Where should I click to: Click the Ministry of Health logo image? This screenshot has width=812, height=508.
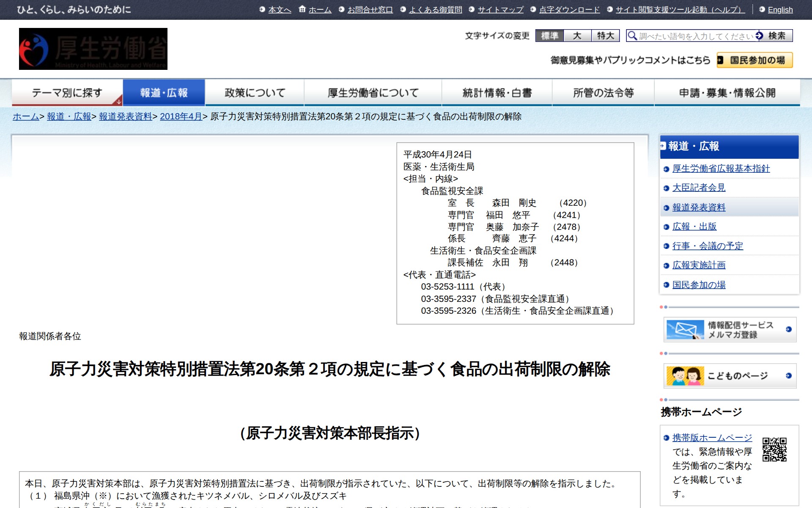click(93, 49)
